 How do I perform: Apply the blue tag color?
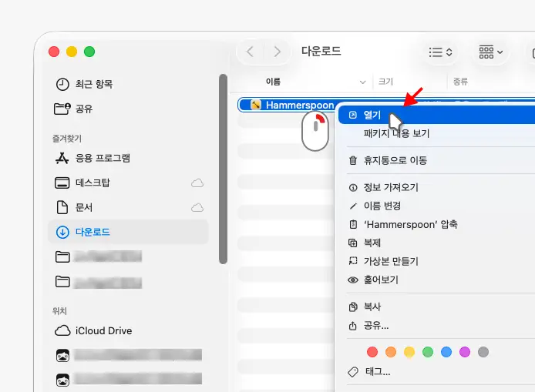446,352
